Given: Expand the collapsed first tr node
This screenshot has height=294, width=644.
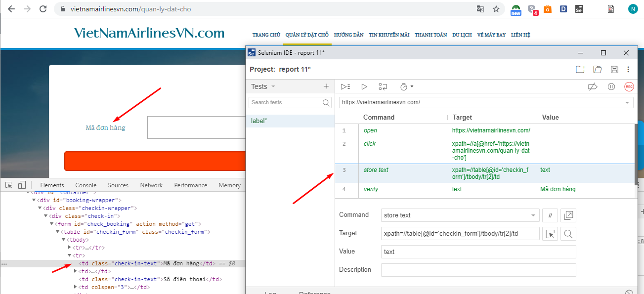Looking at the screenshot, I should point(70,248).
